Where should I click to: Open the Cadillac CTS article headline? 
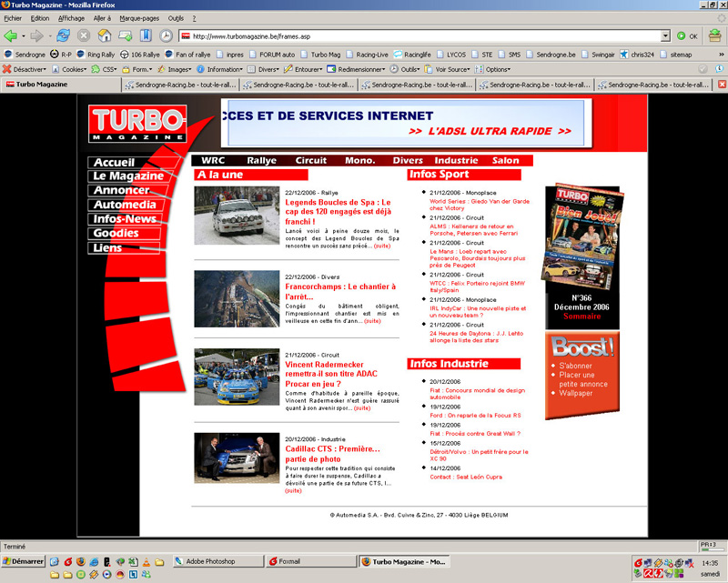332,454
